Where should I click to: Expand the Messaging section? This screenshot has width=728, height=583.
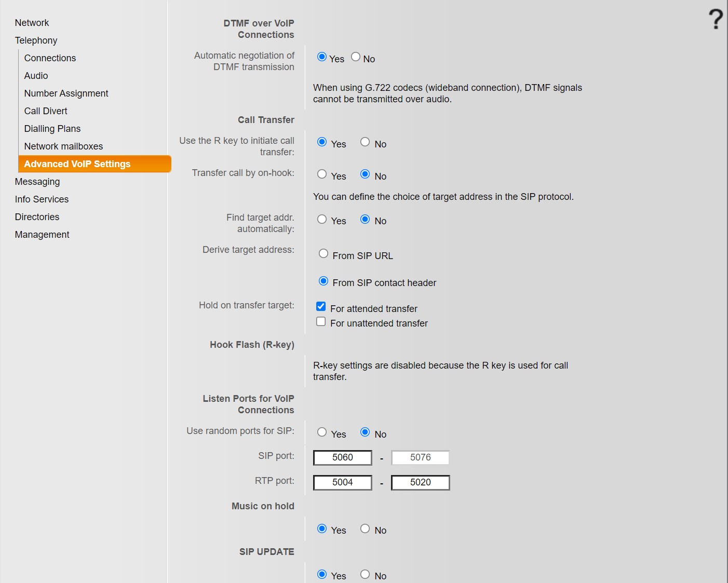click(x=37, y=182)
